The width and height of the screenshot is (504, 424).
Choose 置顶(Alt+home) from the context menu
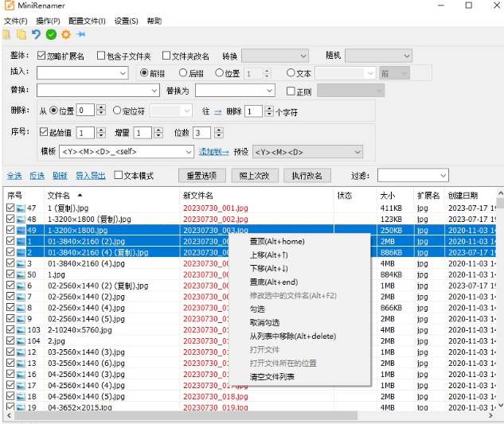pyautogui.click(x=276, y=241)
